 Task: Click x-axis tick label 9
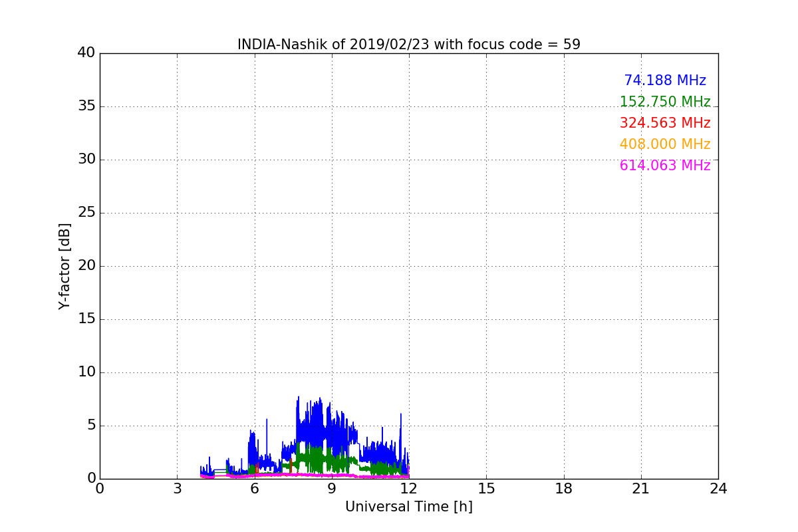click(x=332, y=489)
